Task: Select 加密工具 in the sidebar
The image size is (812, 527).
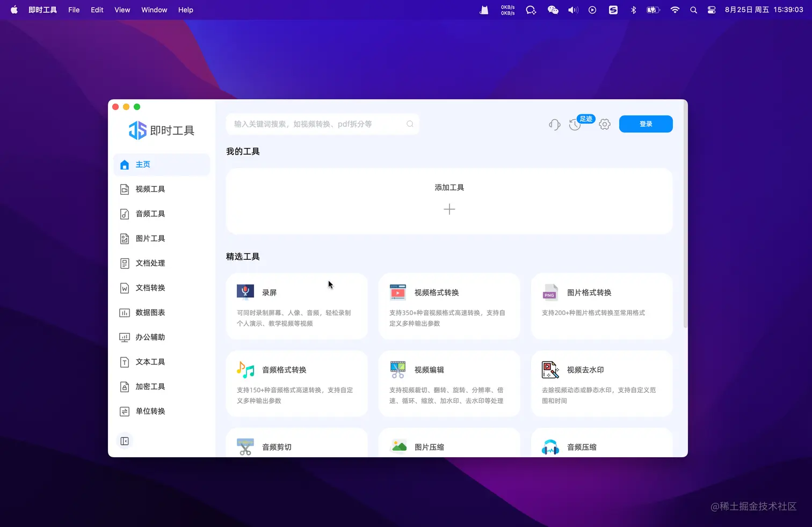Action: (161, 387)
